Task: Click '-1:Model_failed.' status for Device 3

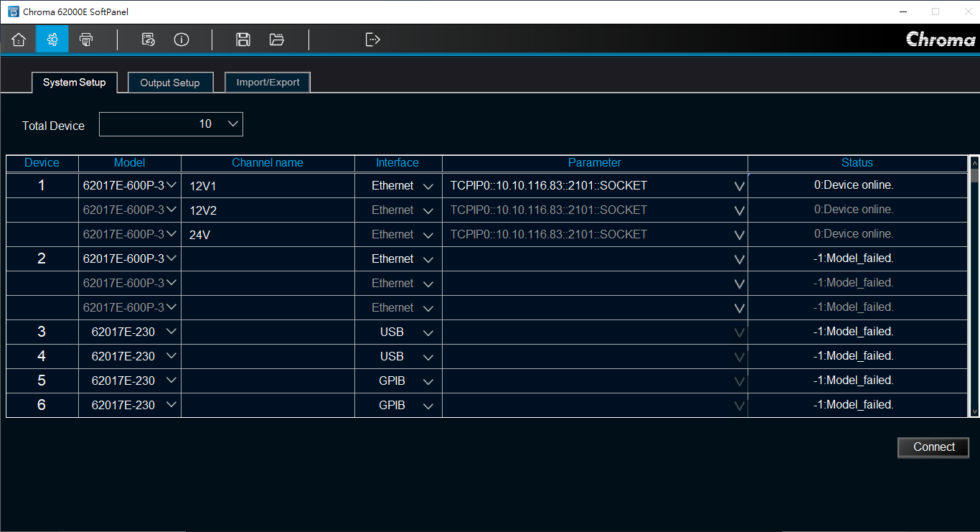Action: 854,332
